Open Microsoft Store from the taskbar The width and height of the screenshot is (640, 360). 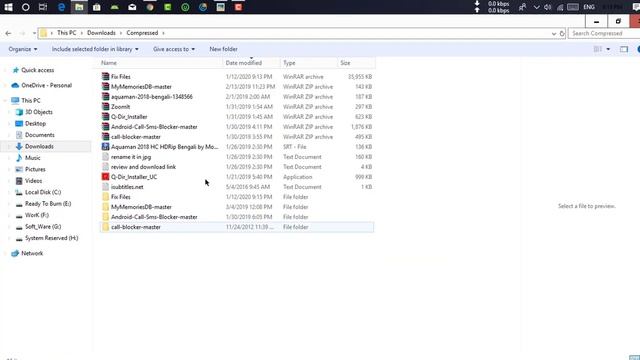coord(97,7)
